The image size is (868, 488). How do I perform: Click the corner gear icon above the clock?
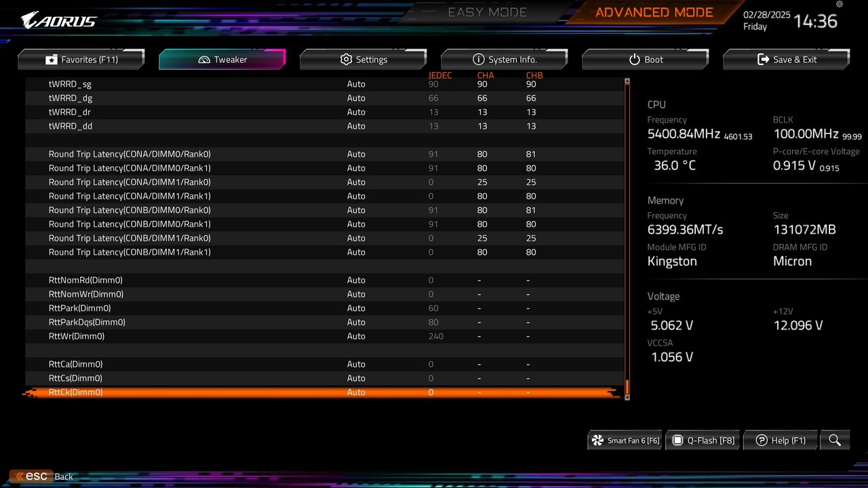pyautogui.click(x=840, y=4)
